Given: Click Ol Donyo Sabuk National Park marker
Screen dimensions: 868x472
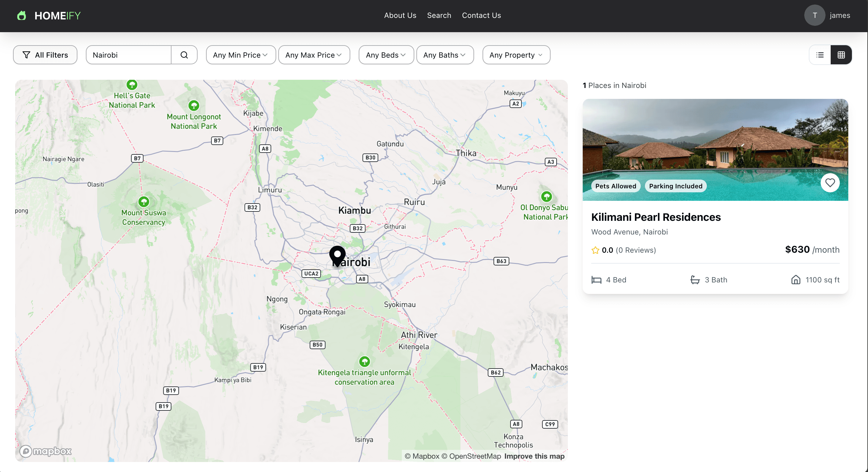Looking at the screenshot, I should coord(546,197).
